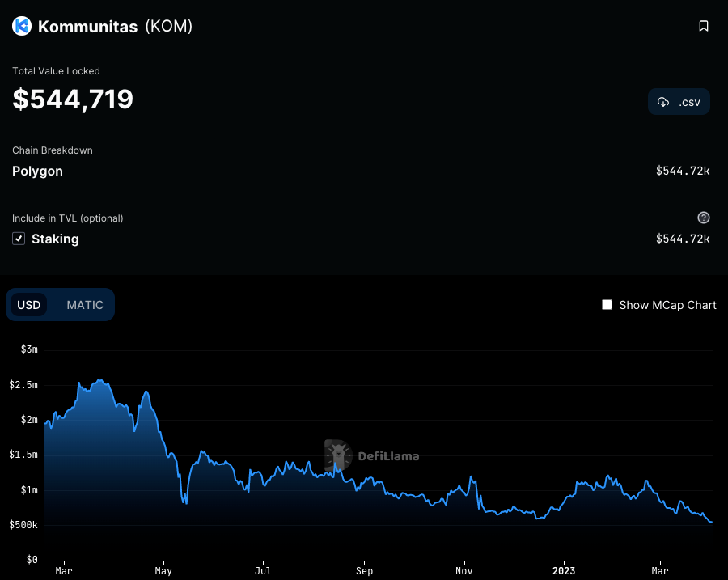Click the chart line endpoint at latest date
Viewport: 728px width, 580px height.
point(711,522)
